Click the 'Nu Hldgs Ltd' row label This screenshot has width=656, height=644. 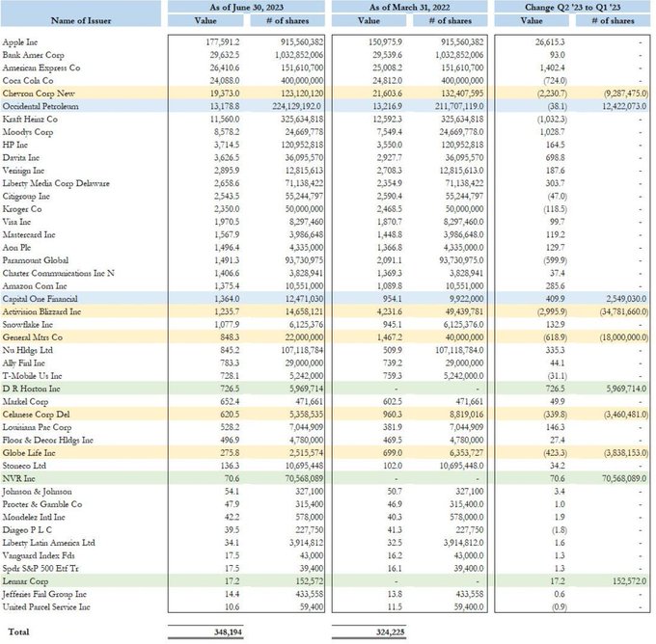tap(28, 350)
